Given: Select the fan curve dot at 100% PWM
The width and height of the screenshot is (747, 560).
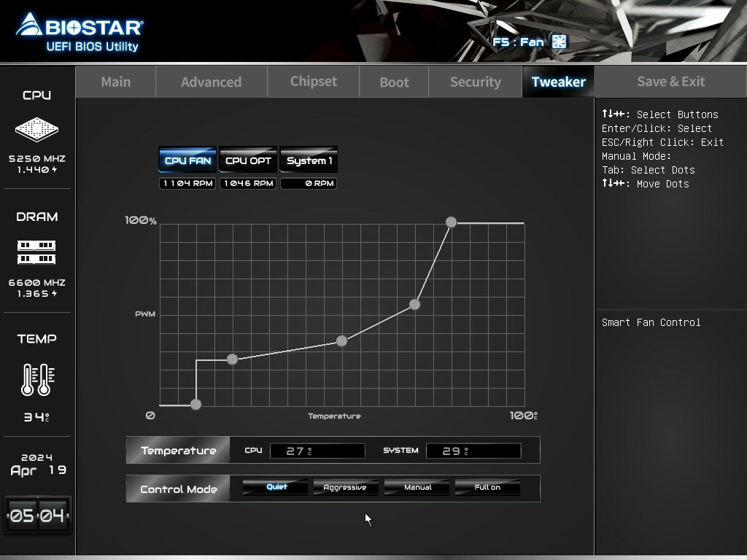Looking at the screenshot, I should click(451, 222).
